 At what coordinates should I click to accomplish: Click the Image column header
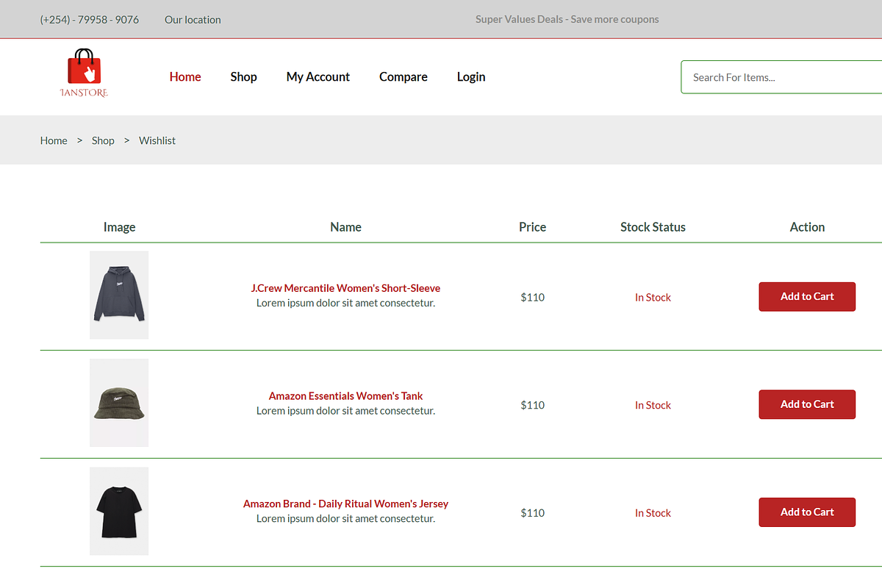(119, 227)
